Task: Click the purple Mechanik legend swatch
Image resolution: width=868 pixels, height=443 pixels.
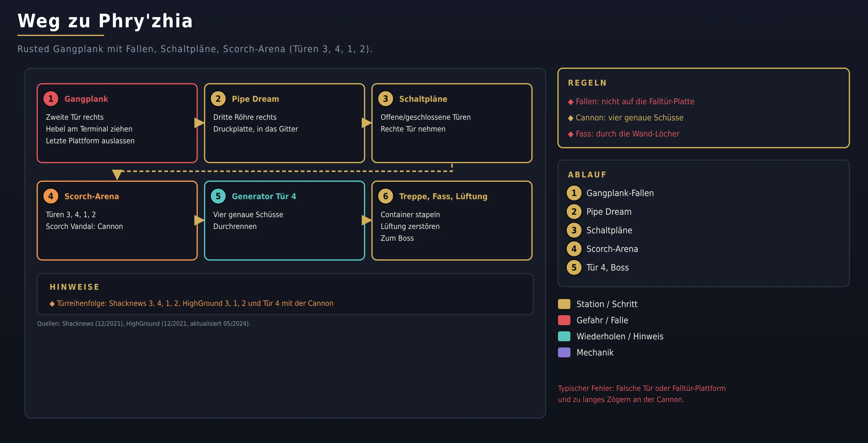Action: [564, 353]
